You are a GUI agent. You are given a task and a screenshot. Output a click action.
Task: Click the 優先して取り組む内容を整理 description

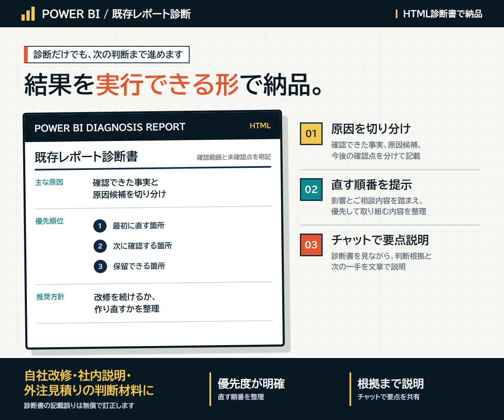tap(379, 211)
